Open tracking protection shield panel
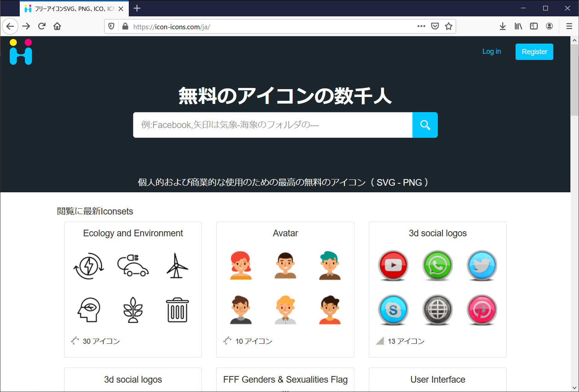 pyautogui.click(x=111, y=26)
